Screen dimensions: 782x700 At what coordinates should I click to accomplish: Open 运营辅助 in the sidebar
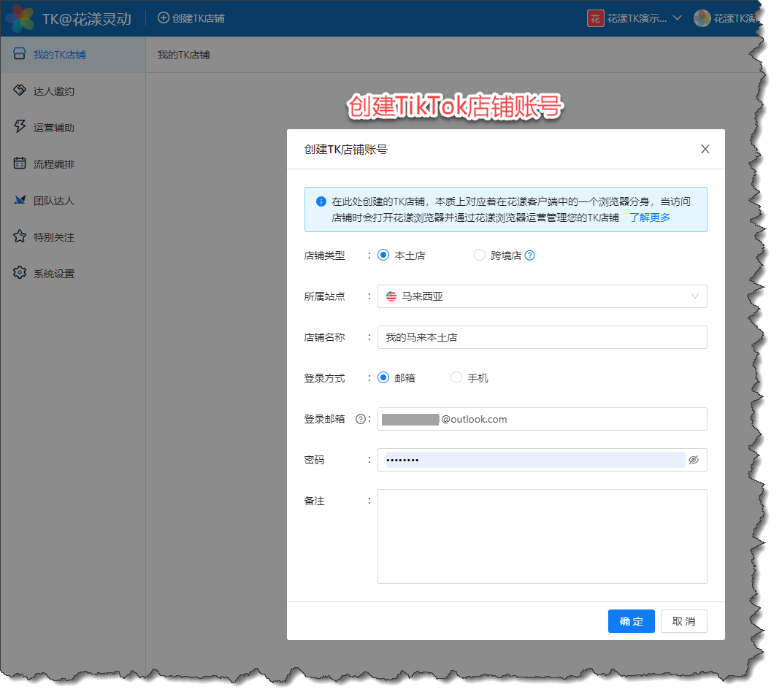tap(73, 128)
